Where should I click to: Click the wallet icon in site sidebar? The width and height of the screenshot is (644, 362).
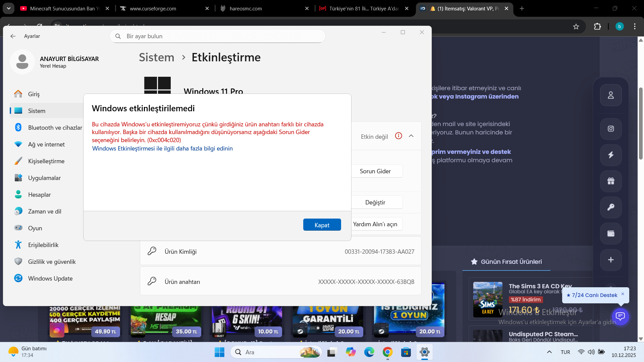(x=611, y=233)
